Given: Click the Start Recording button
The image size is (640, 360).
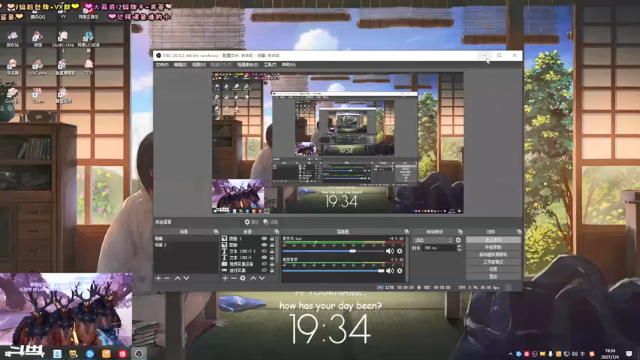Looking at the screenshot, I should click(x=493, y=247).
